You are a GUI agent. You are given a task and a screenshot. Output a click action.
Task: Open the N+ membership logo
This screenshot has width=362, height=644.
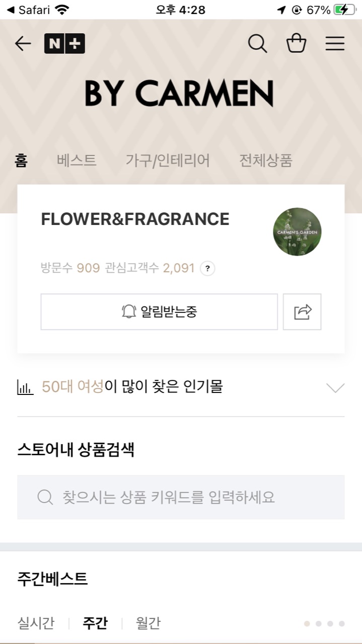(x=64, y=44)
